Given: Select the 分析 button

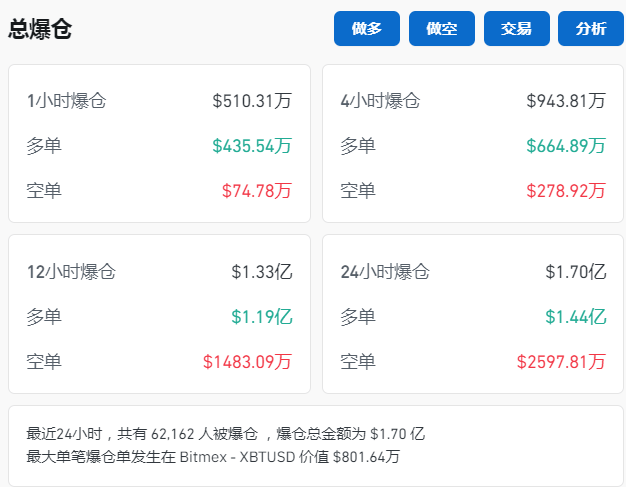Looking at the screenshot, I should coord(591,29).
